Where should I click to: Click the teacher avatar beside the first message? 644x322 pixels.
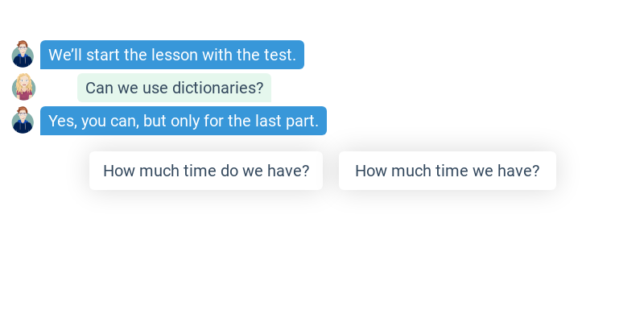pos(23,55)
